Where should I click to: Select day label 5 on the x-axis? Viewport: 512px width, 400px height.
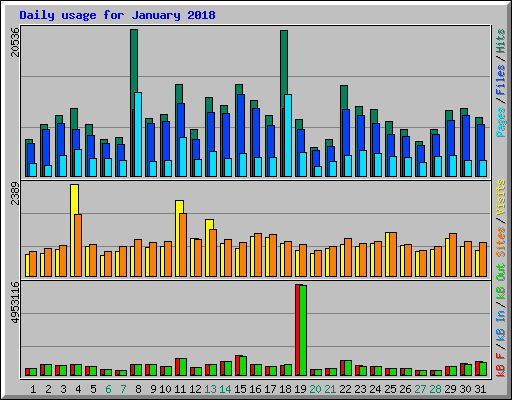click(93, 389)
